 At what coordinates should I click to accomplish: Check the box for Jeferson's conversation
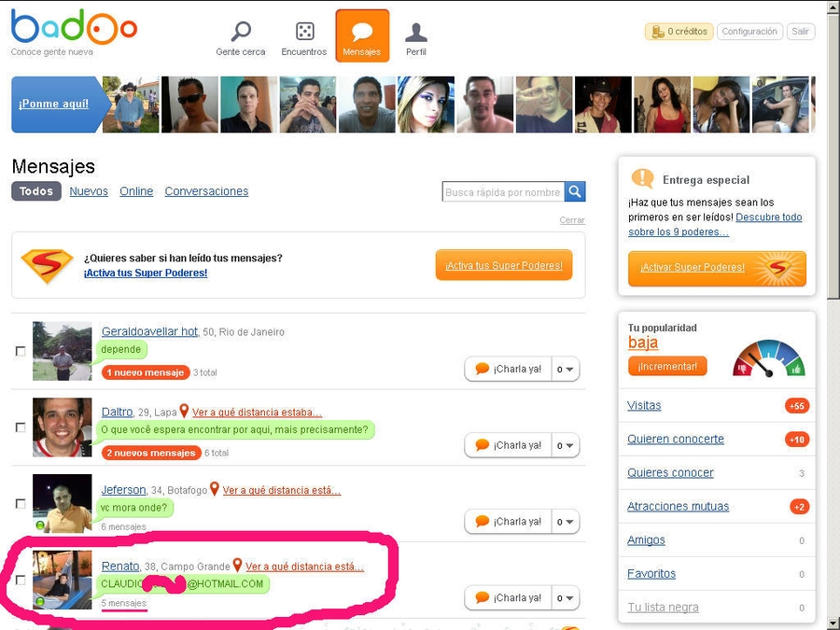coord(21,504)
